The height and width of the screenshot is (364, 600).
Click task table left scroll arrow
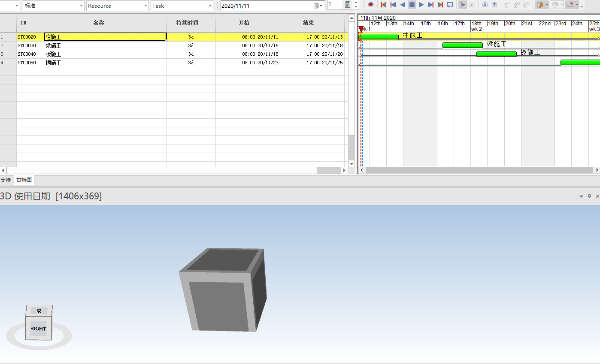[3, 170]
